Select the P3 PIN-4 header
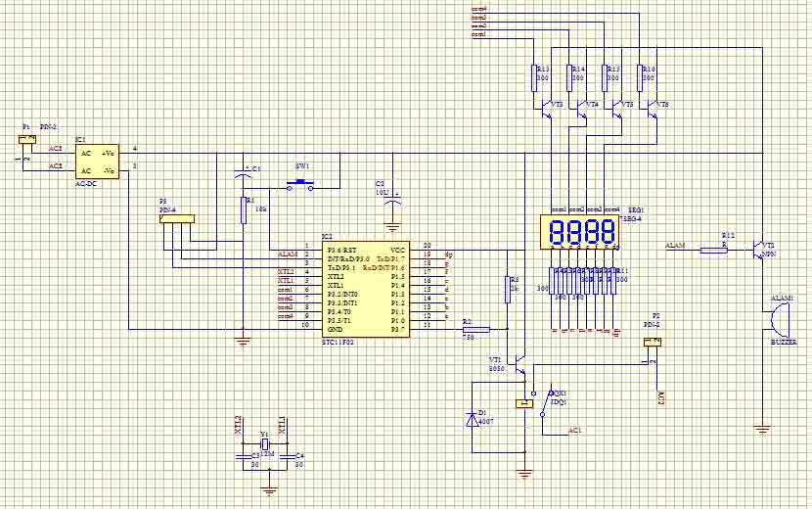 point(177,219)
